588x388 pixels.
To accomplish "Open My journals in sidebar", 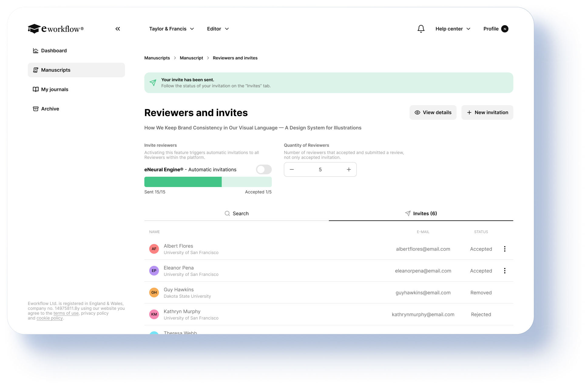I will [x=55, y=89].
